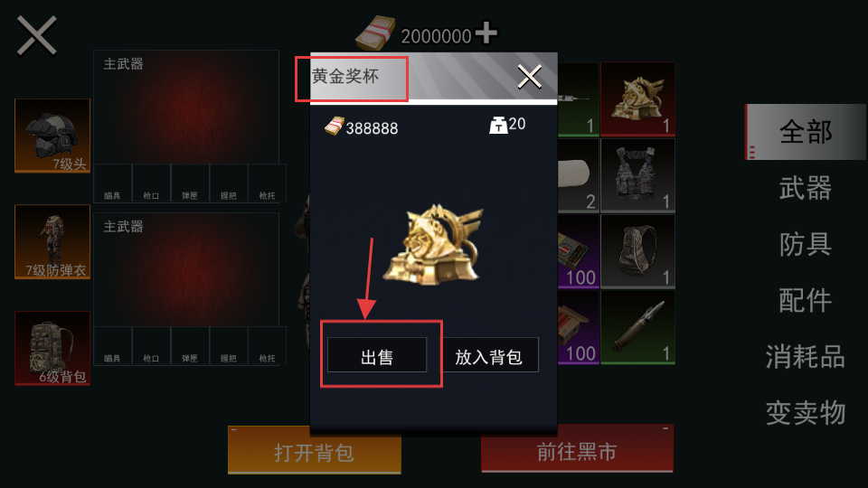Click the 放入背包 button
Image resolution: width=868 pixels, height=488 pixels.
(489, 354)
